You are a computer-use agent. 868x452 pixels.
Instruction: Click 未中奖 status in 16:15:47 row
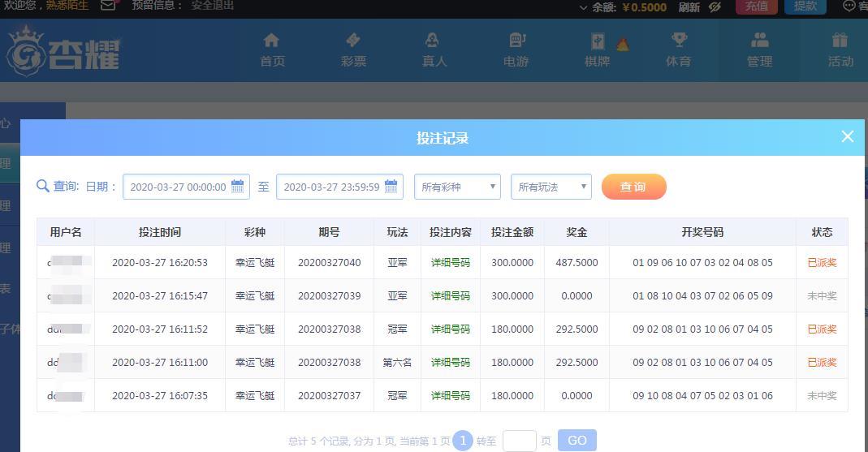pyautogui.click(x=822, y=296)
